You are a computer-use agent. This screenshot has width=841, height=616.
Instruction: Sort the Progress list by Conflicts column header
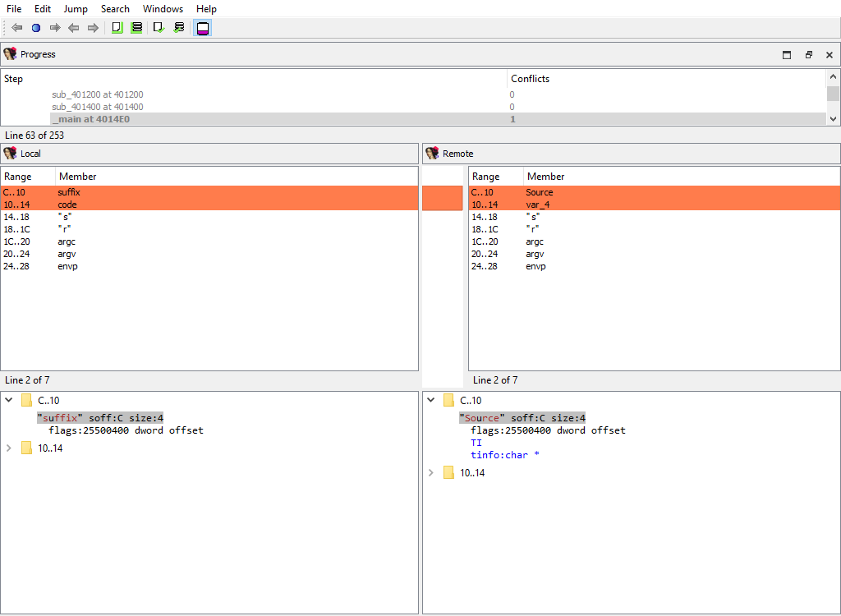530,79
